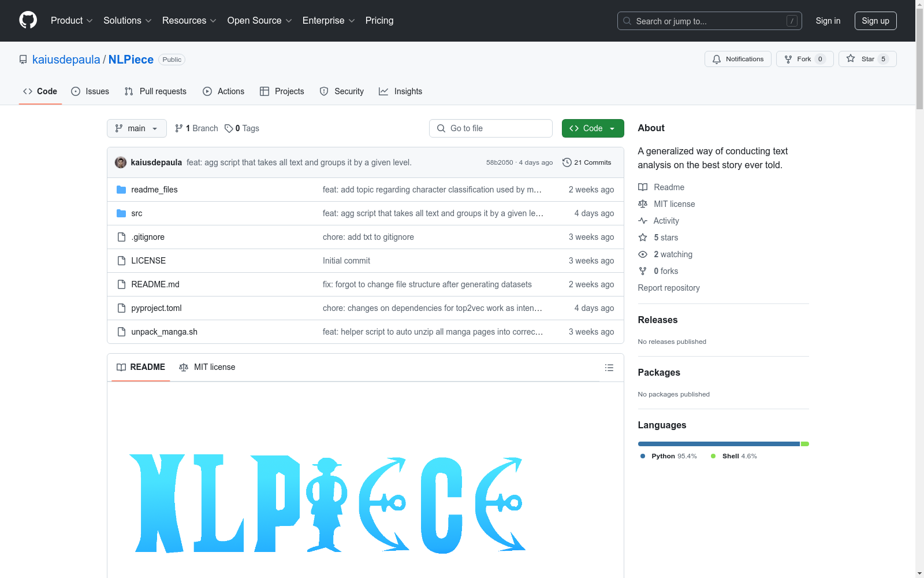Switch to the Pull requests tab
This screenshot has width=924, height=578.
(x=155, y=91)
